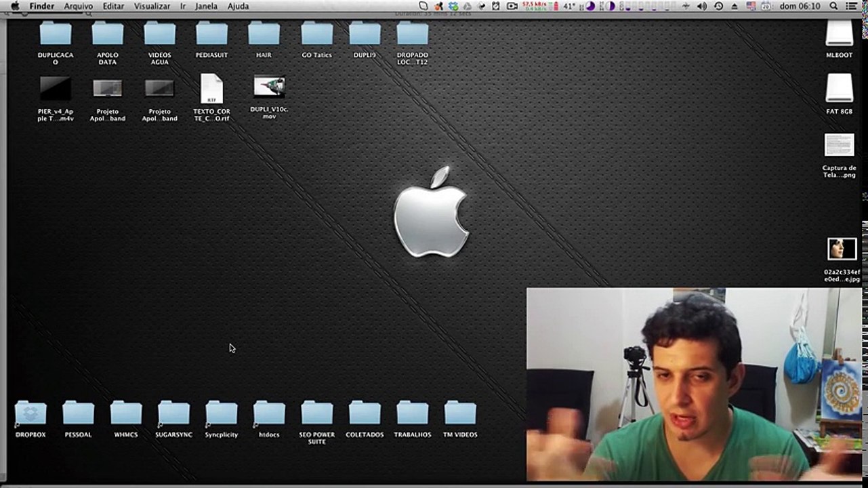
Task: Select the HAIR folder icon
Action: [264, 33]
